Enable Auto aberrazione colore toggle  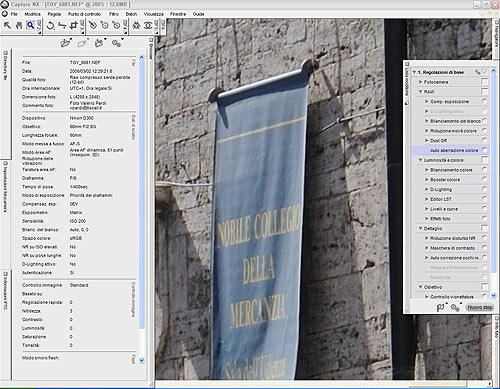(485, 150)
